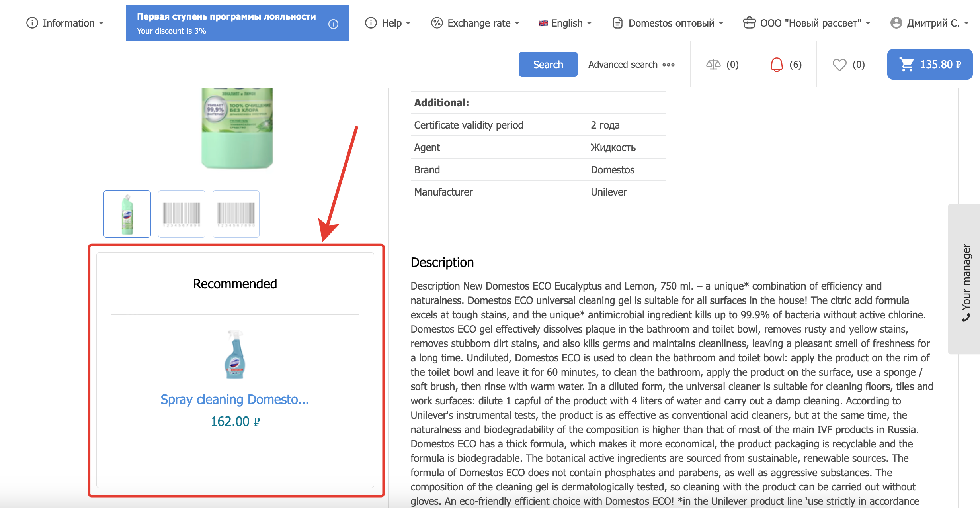Open Advanced search options
Image resolution: width=980 pixels, height=508 pixels.
(631, 65)
